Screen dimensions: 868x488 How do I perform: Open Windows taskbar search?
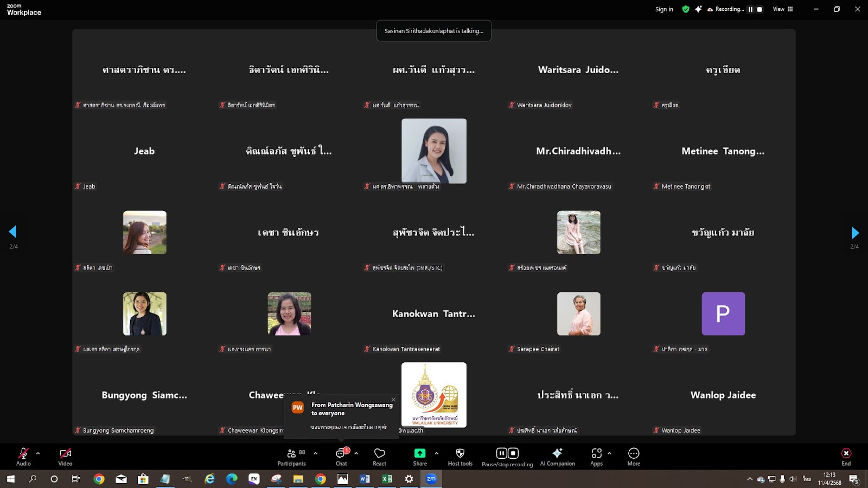(33, 479)
